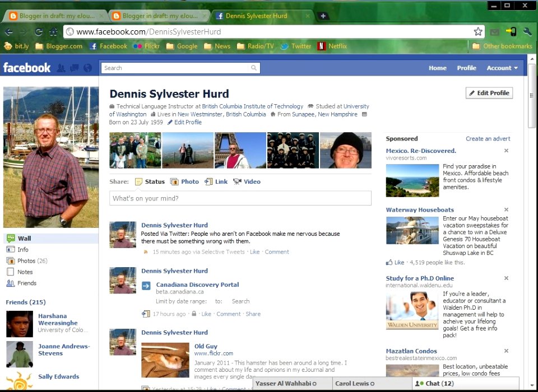Expand the Account dropdown menu
The image size is (538, 392).
[x=502, y=68]
